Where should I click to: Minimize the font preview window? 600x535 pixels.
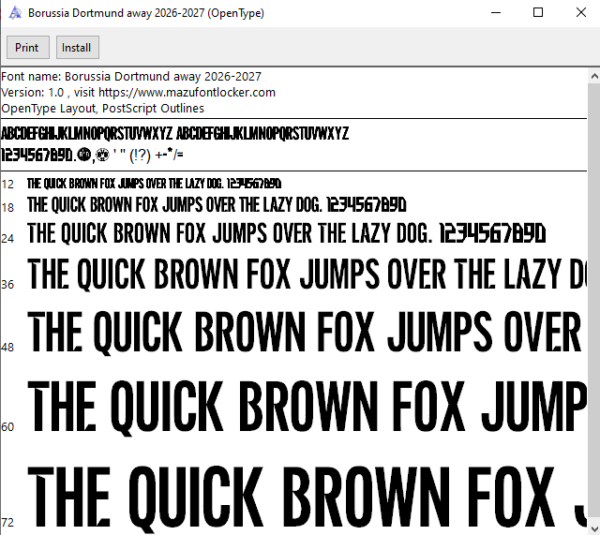(x=496, y=13)
